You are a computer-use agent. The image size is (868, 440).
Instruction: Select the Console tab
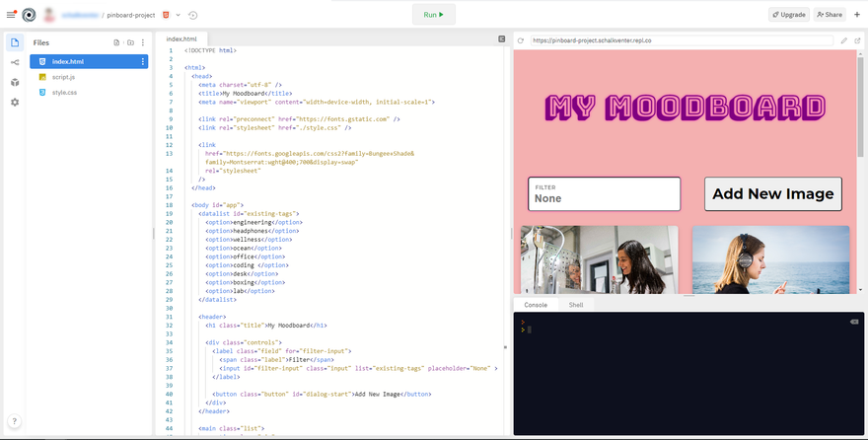pos(536,305)
